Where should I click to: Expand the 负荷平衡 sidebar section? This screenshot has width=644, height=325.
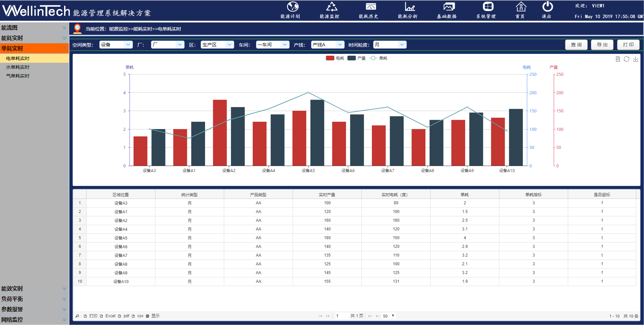(34, 299)
